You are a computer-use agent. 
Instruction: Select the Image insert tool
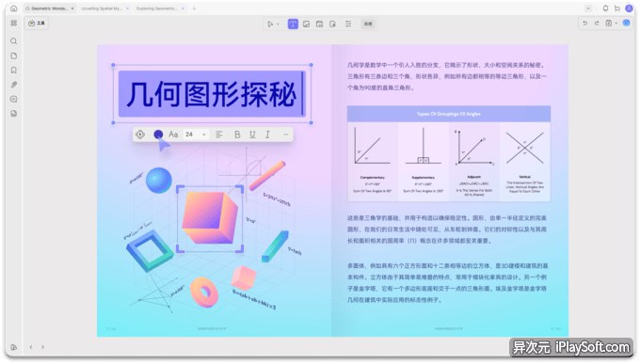[306, 24]
